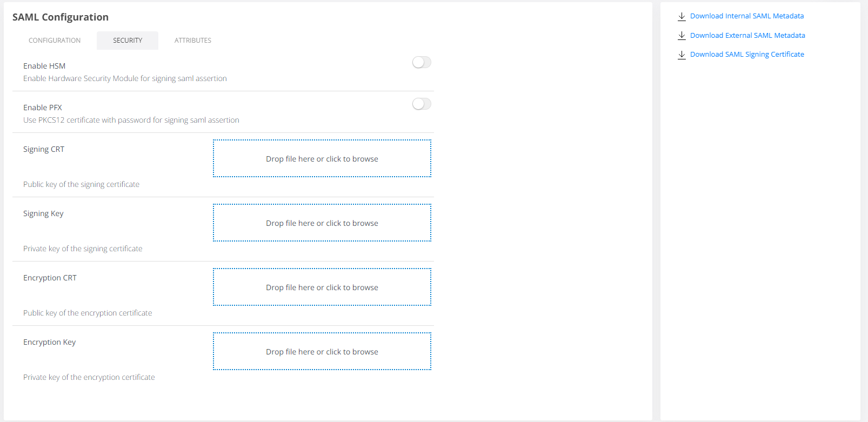Browse for a Signing CRT file
This screenshot has width=868, height=422.
point(322,159)
